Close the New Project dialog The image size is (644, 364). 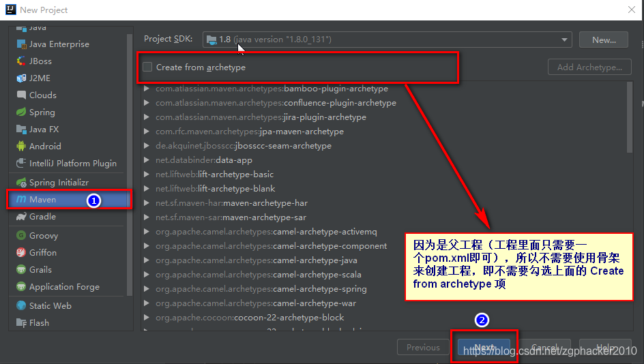[632, 10]
